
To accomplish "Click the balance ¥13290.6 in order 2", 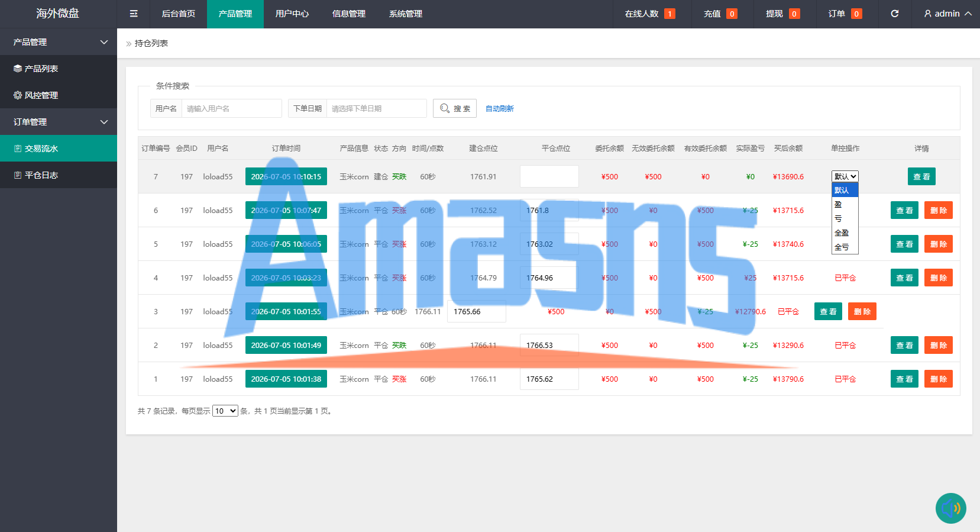I will click(788, 345).
